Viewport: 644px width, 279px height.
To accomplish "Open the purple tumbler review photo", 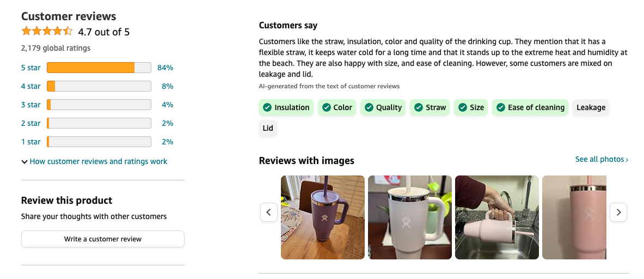I will (323, 217).
